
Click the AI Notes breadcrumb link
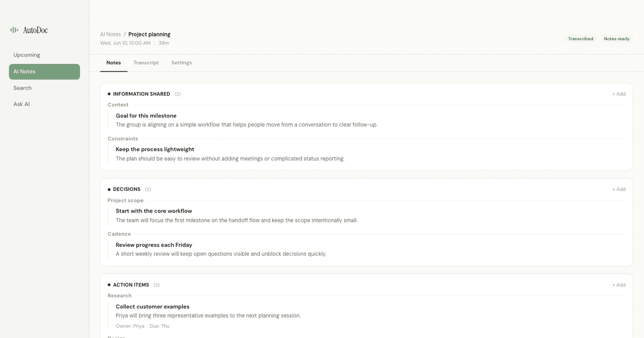pyautogui.click(x=111, y=34)
